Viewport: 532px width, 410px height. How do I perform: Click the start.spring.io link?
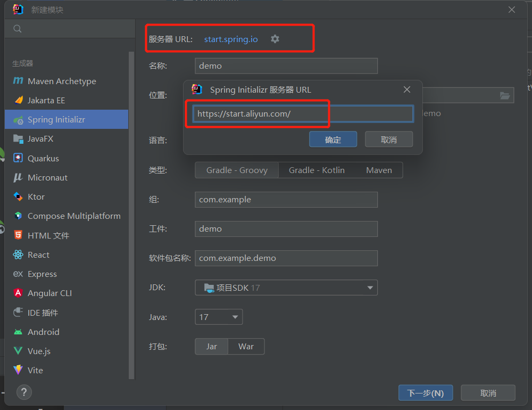(231, 39)
